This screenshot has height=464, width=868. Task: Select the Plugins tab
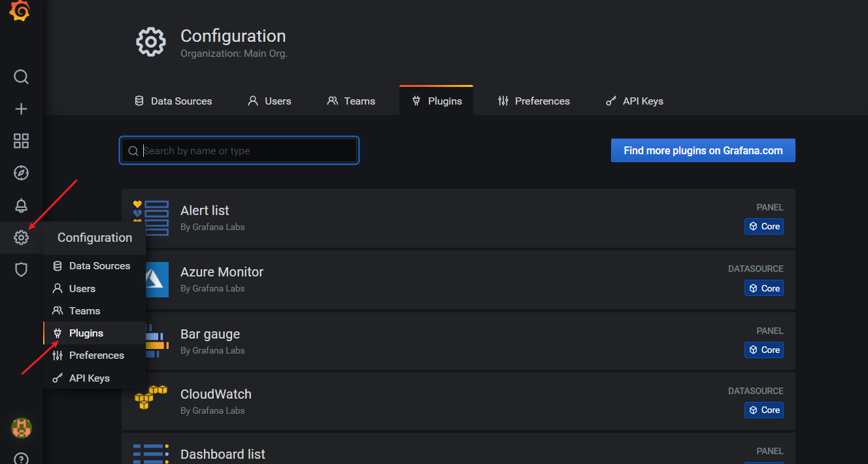[x=436, y=101]
